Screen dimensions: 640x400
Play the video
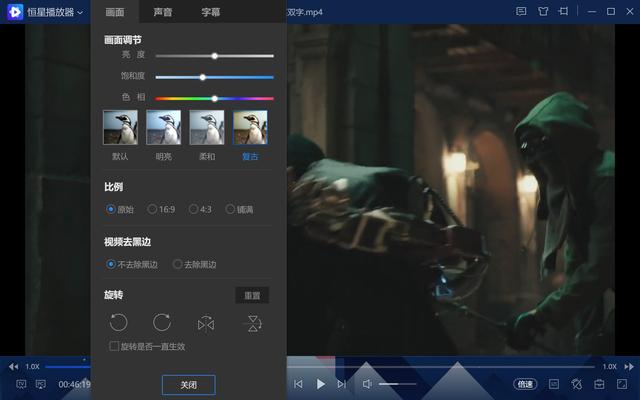[320, 384]
